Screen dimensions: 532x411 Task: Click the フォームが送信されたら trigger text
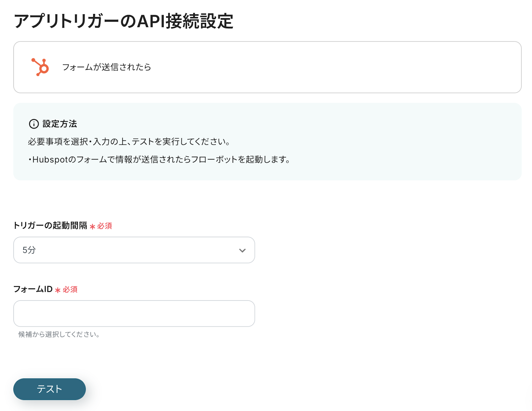[106, 67]
